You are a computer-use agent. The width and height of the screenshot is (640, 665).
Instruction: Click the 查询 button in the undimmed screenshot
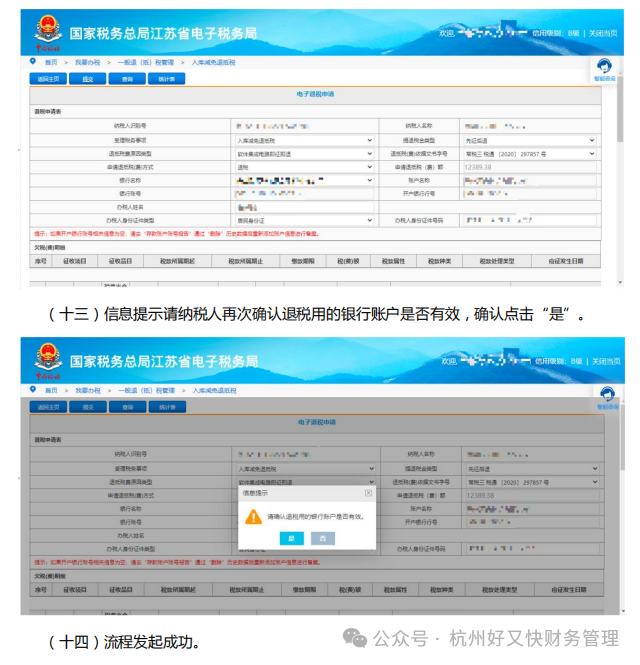(x=127, y=79)
